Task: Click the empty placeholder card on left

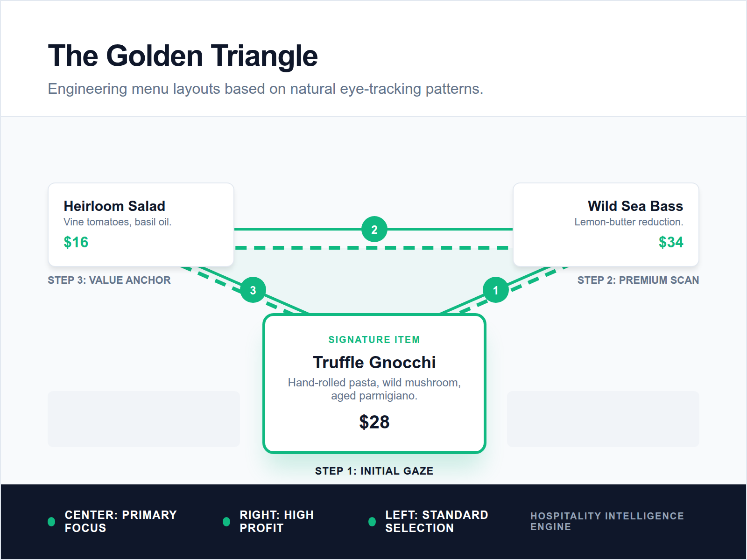Action: click(x=143, y=419)
